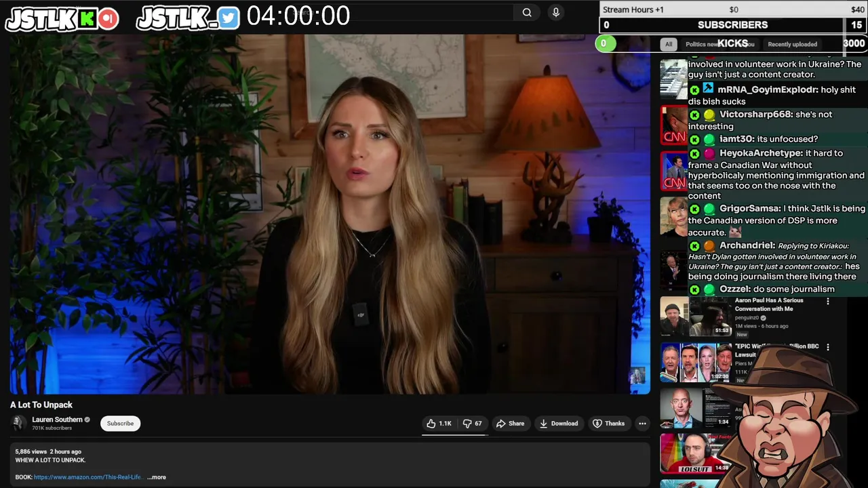868x488 pixels.
Task: Click channel watermark in video corner
Action: click(637, 376)
